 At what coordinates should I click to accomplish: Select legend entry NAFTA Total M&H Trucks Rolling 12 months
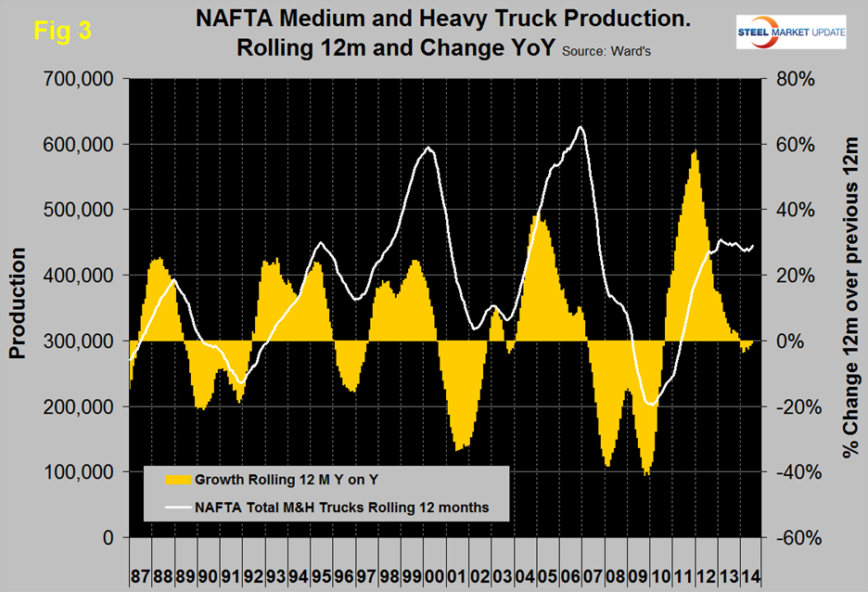click(341, 508)
